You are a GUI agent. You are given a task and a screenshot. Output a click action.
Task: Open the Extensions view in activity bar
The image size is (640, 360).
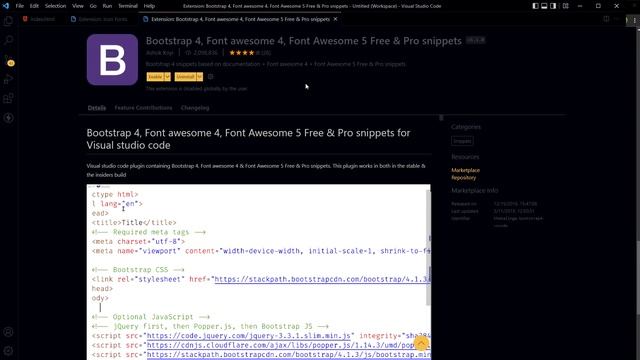tap(8, 98)
